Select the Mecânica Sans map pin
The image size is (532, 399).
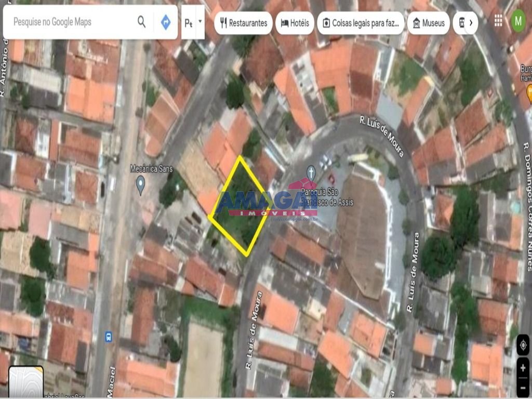(x=140, y=185)
